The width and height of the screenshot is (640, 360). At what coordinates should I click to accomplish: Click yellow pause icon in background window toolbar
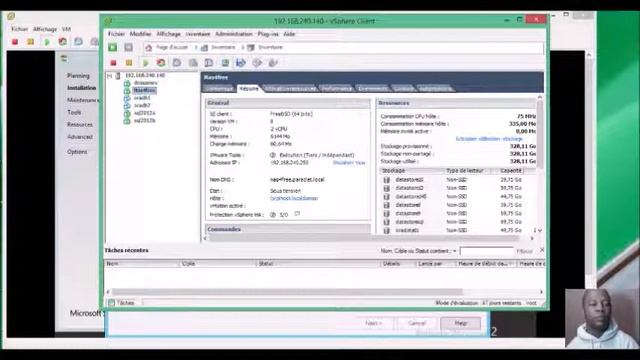point(31,42)
